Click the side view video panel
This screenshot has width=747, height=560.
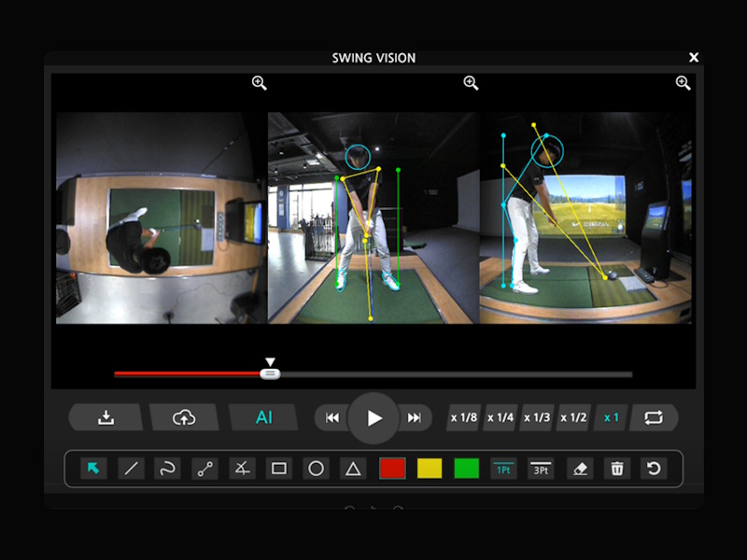tap(585, 218)
